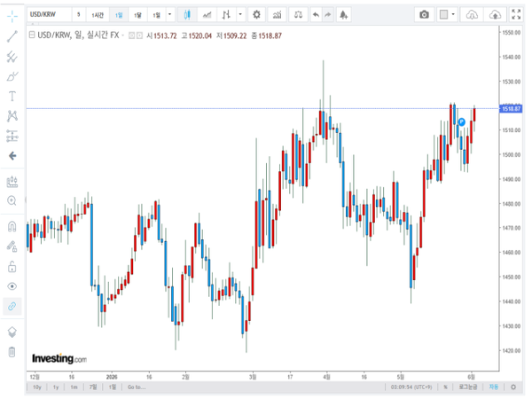532x399 pixels.
Task: Select the XABCD pattern tool
Action: pyautogui.click(x=12, y=116)
